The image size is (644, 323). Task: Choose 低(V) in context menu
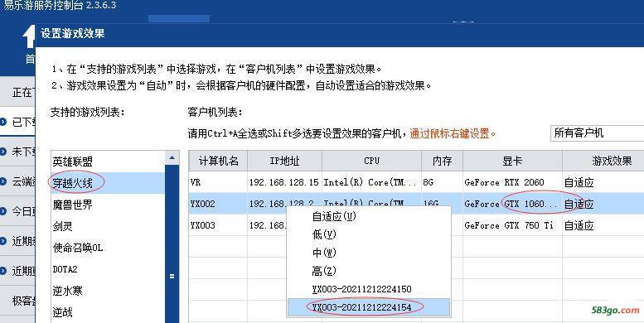click(368, 234)
